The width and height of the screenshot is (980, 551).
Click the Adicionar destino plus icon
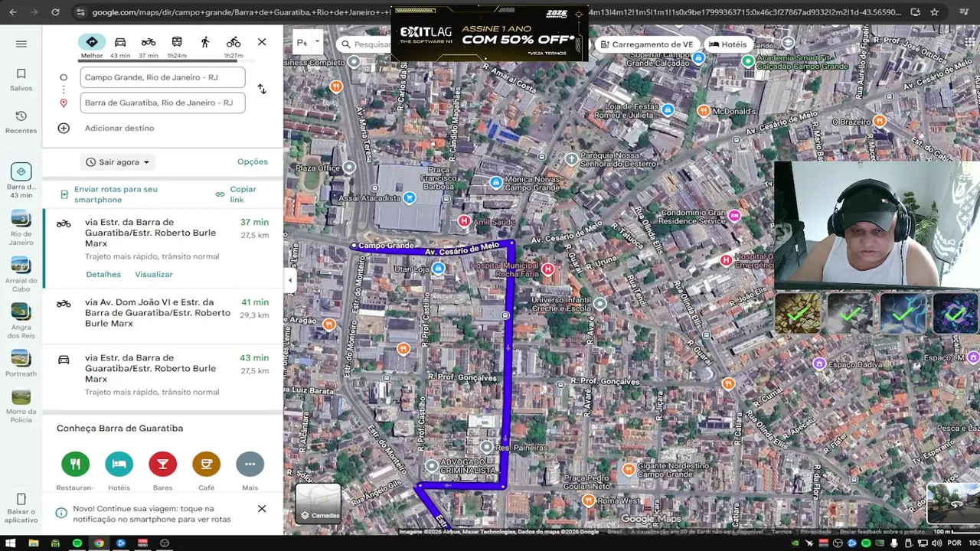64,128
